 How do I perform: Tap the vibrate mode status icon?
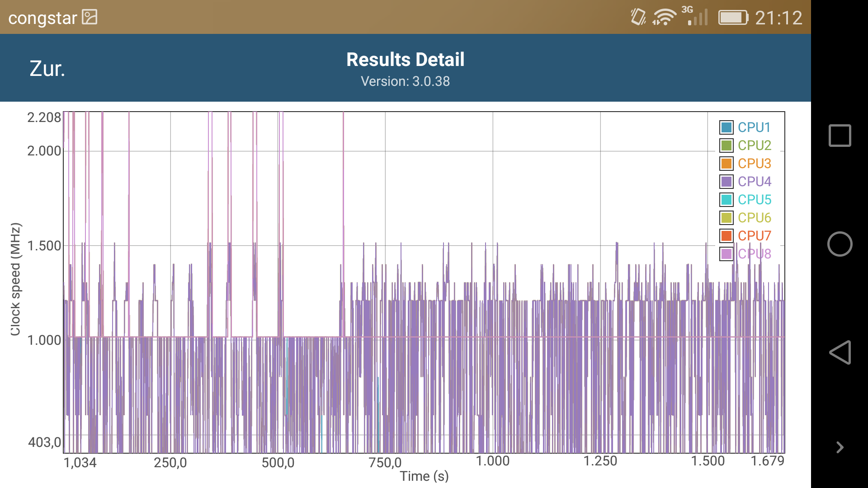[x=638, y=18]
